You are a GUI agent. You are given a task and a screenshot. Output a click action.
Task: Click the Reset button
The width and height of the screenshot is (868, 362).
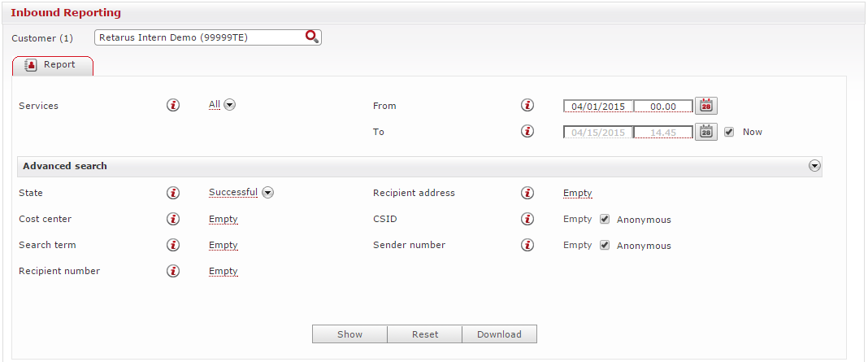(x=424, y=334)
